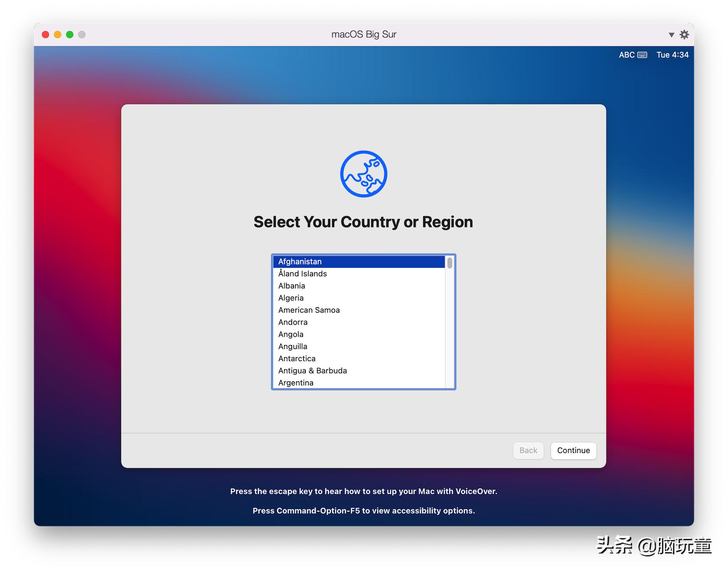The height and width of the screenshot is (571, 728).
Task: Click the Tue 4:34 clock
Action: [x=672, y=55]
